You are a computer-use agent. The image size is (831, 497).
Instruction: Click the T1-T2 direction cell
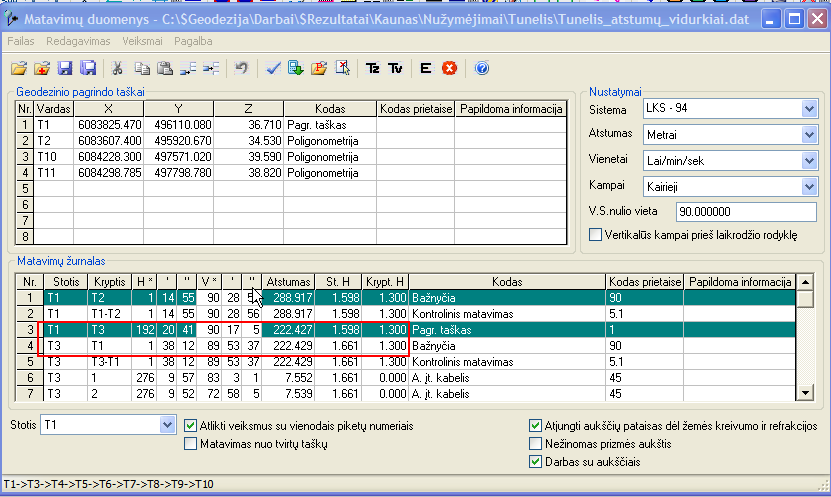click(109, 314)
